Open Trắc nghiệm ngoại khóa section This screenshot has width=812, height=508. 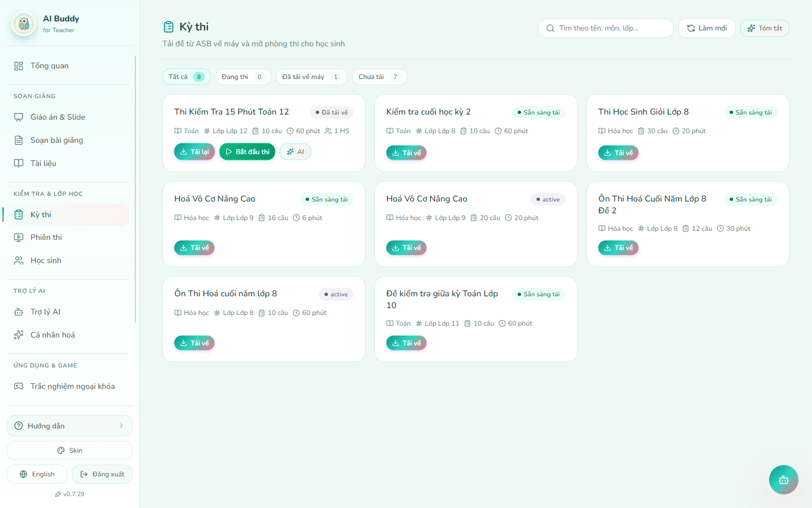click(x=68, y=387)
